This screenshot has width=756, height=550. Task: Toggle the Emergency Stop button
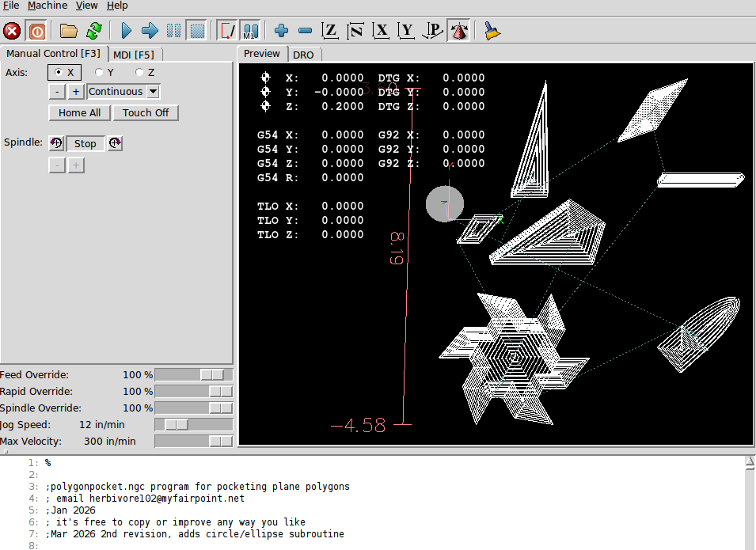click(12, 31)
